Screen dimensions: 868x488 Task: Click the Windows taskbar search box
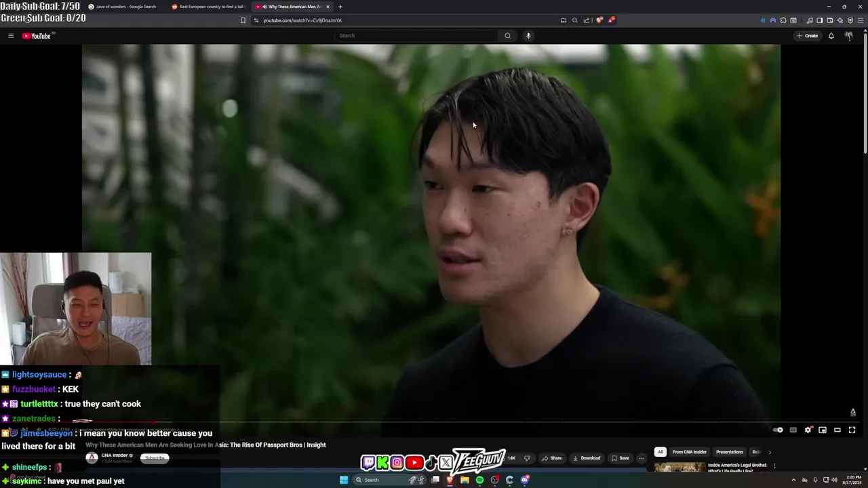point(389,480)
